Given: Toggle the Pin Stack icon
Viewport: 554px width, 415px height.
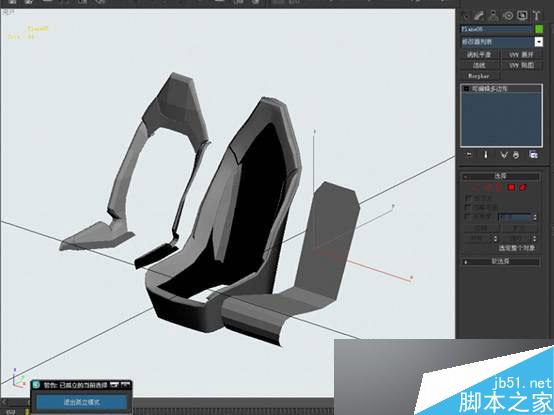Looking at the screenshot, I should click(x=469, y=155).
